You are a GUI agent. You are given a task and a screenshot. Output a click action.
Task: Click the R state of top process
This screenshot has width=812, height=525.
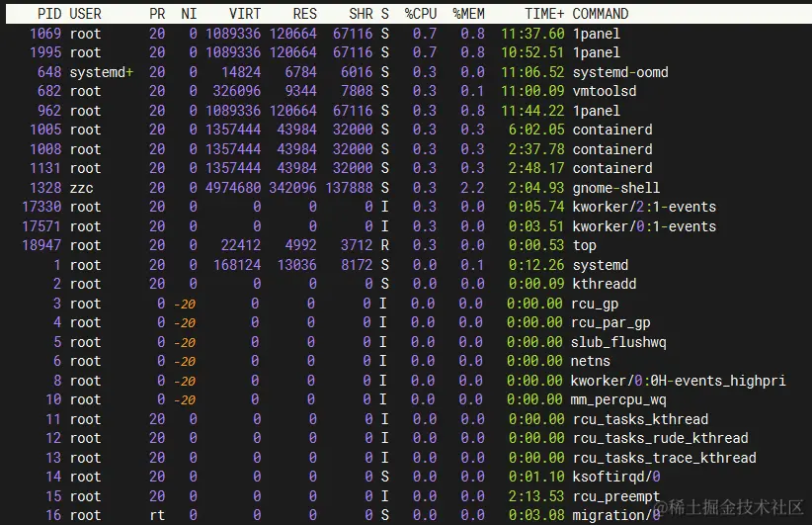click(385, 245)
